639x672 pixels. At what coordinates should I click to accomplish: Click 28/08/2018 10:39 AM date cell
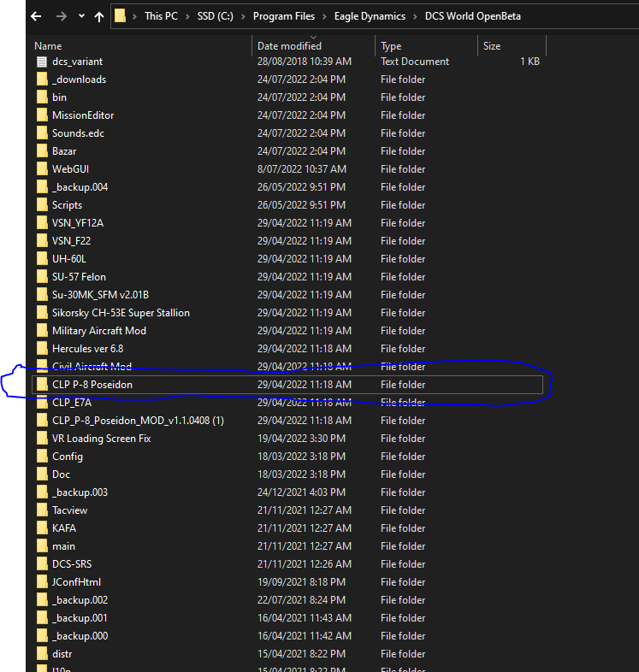305,62
